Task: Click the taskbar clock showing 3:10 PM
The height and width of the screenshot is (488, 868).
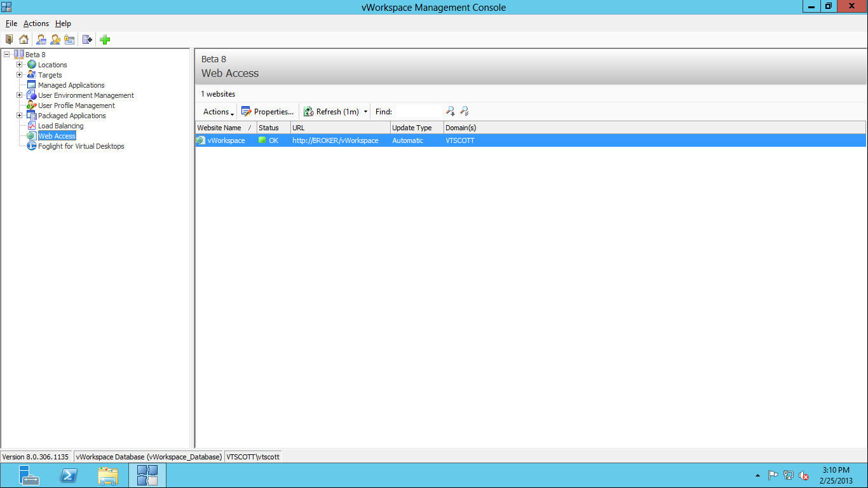Action: [x=836, y=475]
